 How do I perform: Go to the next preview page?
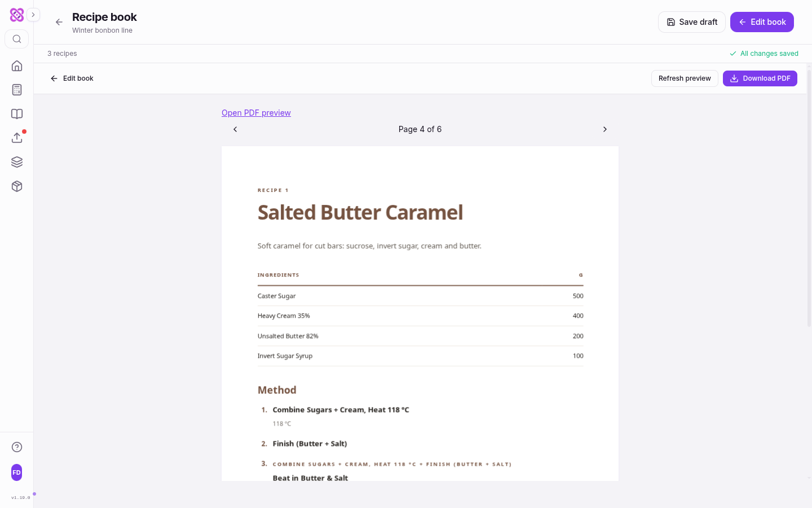tap(605, 129)
